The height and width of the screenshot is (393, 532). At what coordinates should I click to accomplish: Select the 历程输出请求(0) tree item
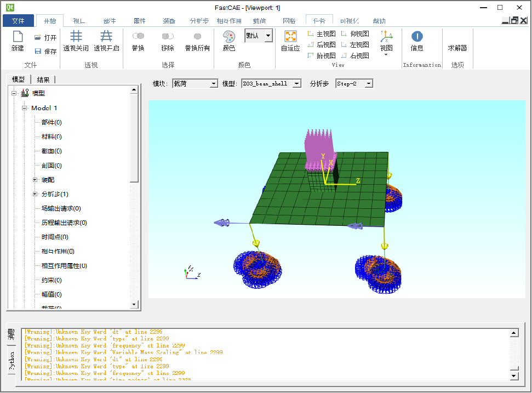(x=64, y=223)
